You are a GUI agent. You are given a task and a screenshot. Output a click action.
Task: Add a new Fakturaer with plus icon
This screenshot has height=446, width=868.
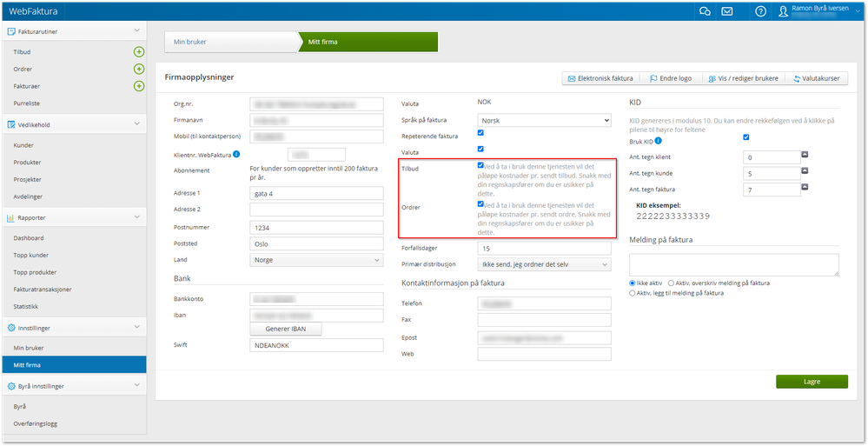pos(139,86)
